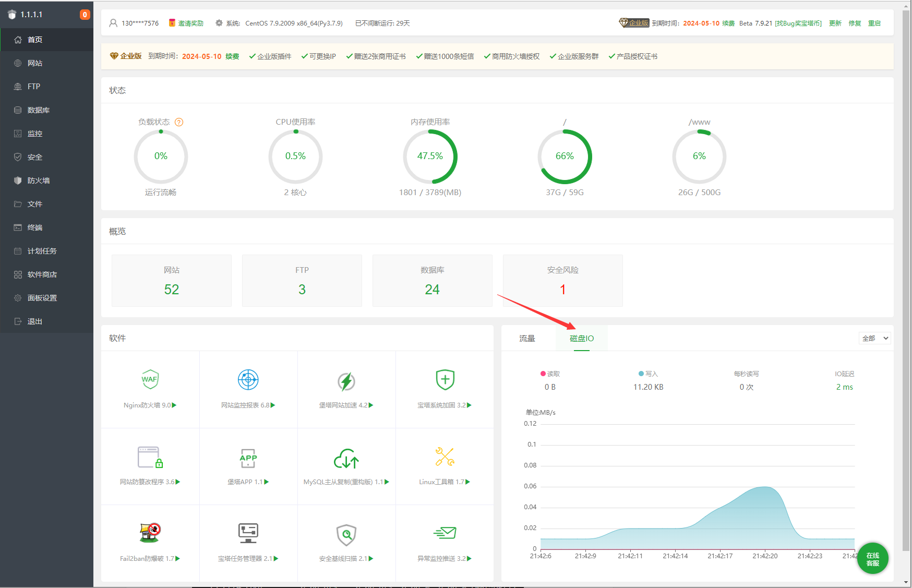Open 终端 in the sidebar

coord(47,227)
